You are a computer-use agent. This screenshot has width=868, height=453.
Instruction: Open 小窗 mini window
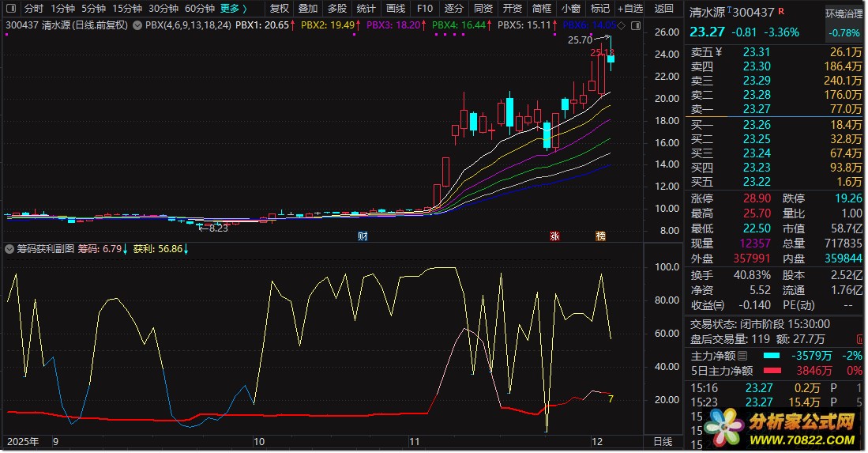(x=571, y=9)
